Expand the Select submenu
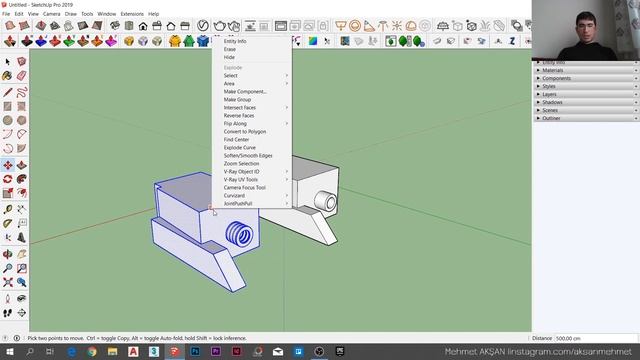The width and height of the screenshot is (640, 360). 251,76
